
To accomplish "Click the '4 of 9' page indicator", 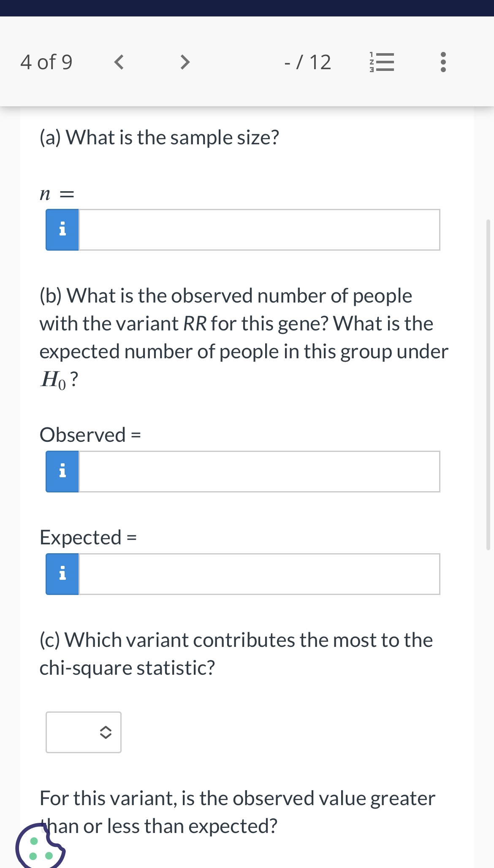I will pos(46,62).
